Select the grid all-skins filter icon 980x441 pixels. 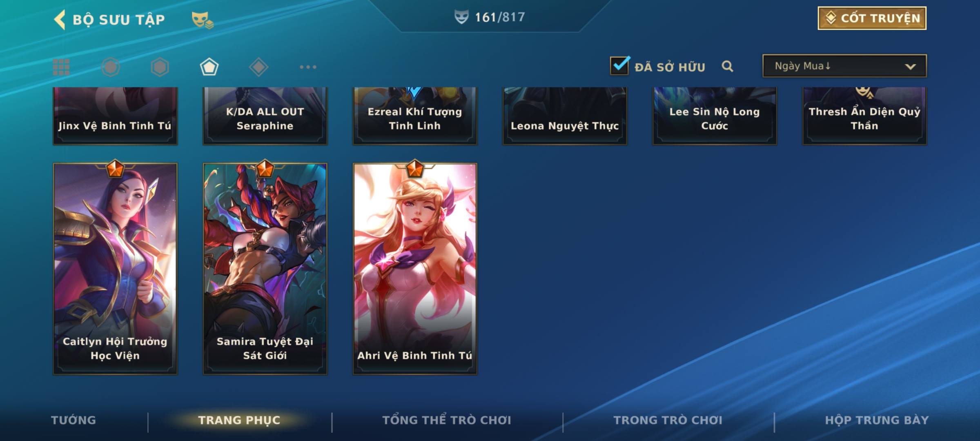(61, 67)
